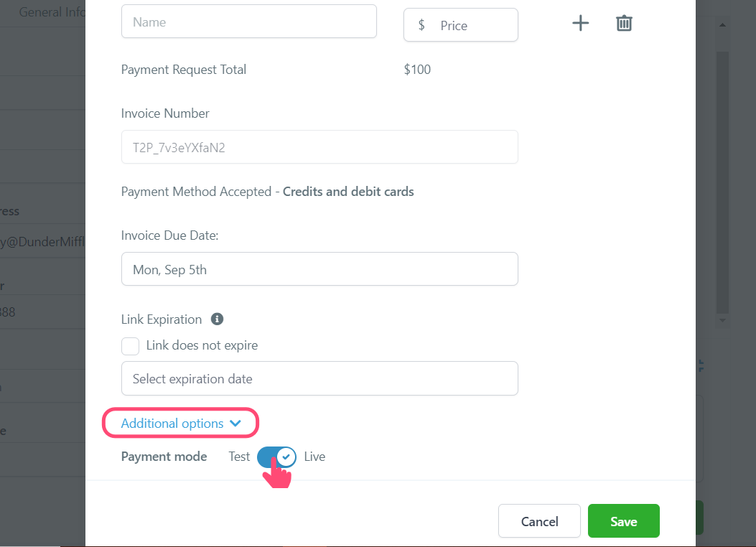Click the Price input field
Viewport: 756px width, 547px height.
(x=461, y=24)
